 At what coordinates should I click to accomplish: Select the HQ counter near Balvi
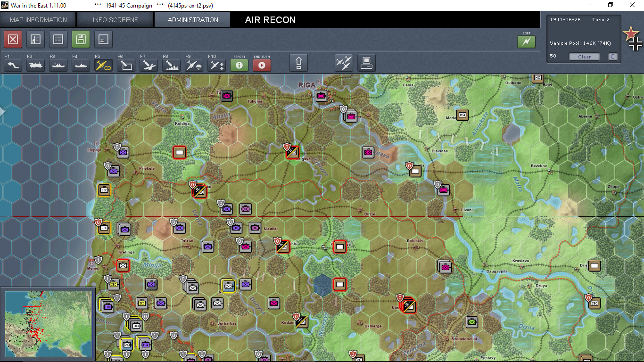click(537, 78)
